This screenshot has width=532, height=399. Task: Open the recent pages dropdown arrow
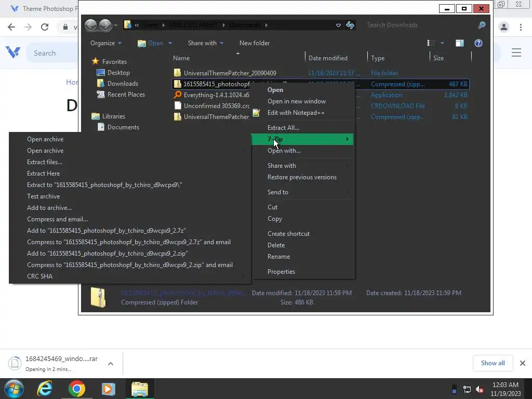116,25
